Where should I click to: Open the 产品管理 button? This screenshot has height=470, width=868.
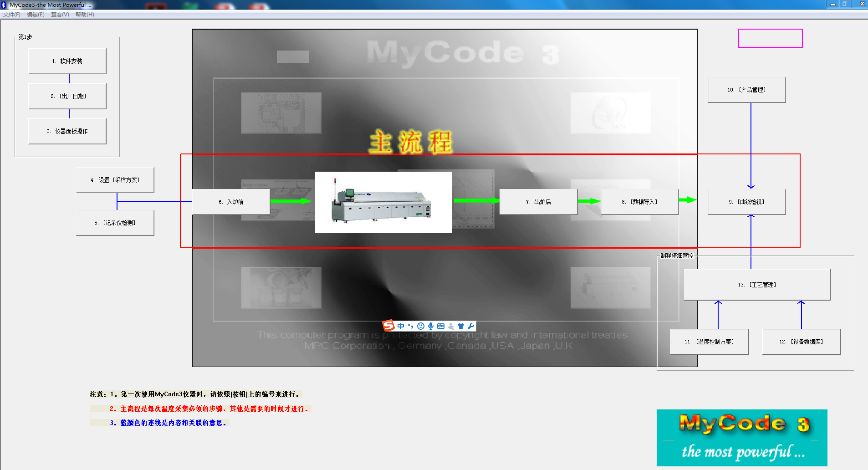pyautogui.click(x=746, y=89)
